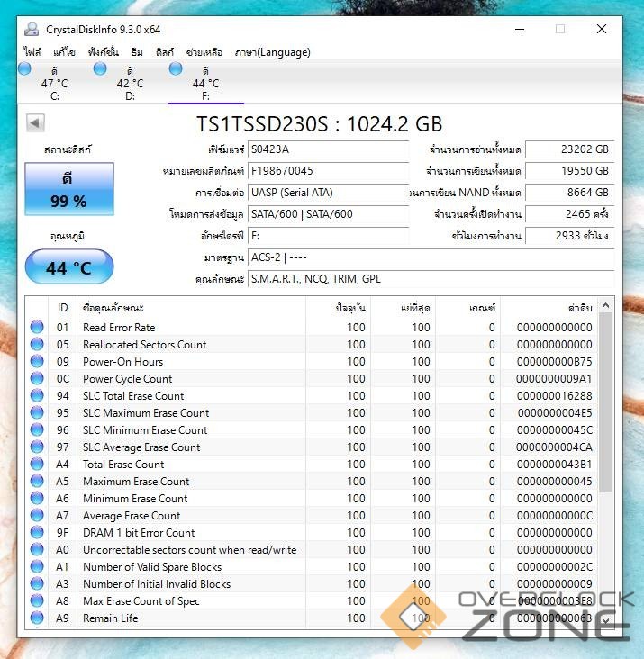Viewport: 644px width, 659px height.
Task: Click the status icon for Number of Initial Invalid Blocks
Action: [x=37, y=583]
